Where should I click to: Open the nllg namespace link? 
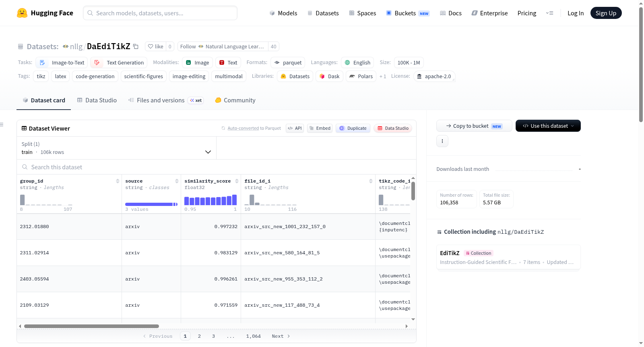[x=76, y=46]
